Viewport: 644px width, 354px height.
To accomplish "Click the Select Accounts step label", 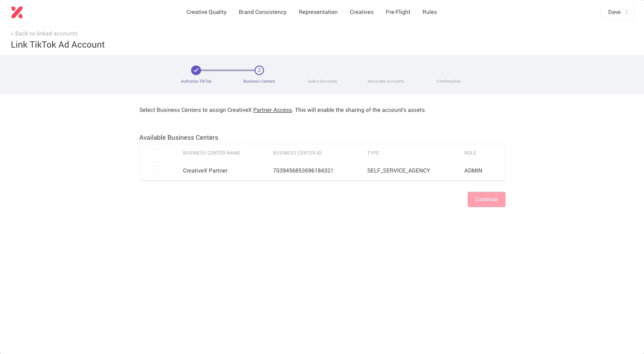I will click(322, 81).
